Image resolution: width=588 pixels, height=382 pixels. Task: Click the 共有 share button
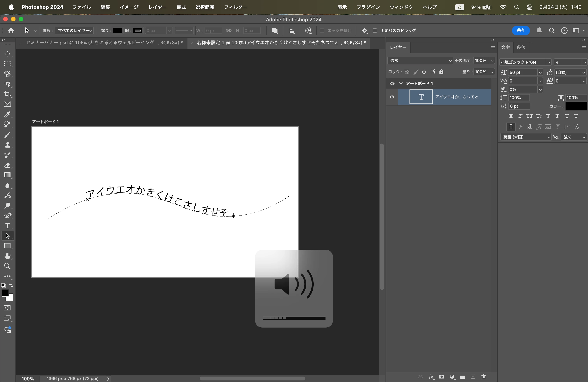click(521, 30)
